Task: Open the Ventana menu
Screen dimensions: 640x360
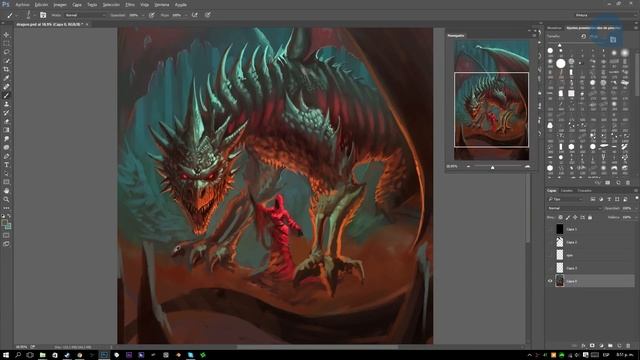Action: pos(162,5)
